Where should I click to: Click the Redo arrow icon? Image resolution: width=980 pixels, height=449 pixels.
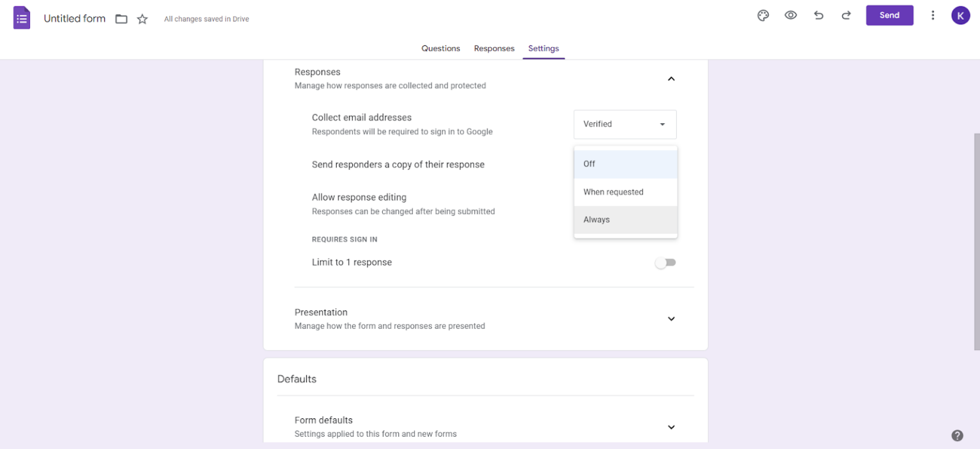(x=846, y=15)
